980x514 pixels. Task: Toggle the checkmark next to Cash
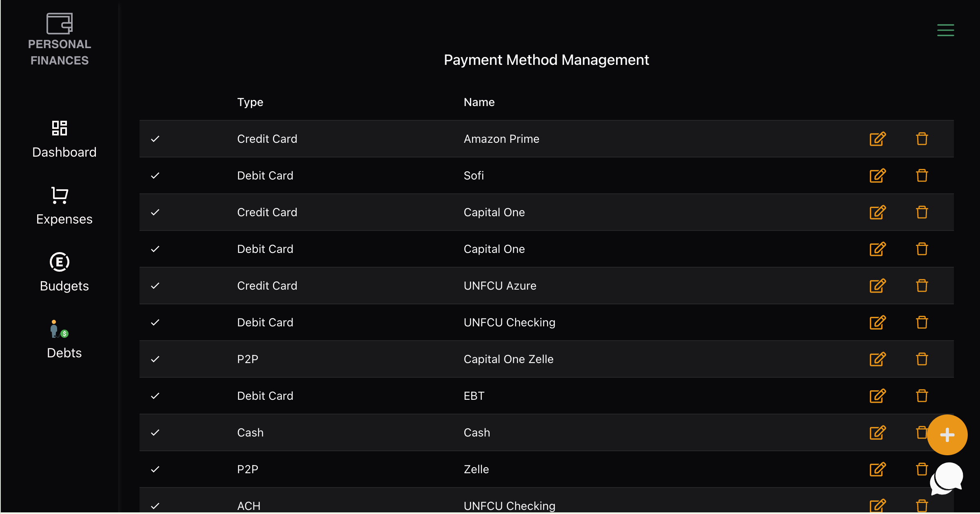pos(155,432)
